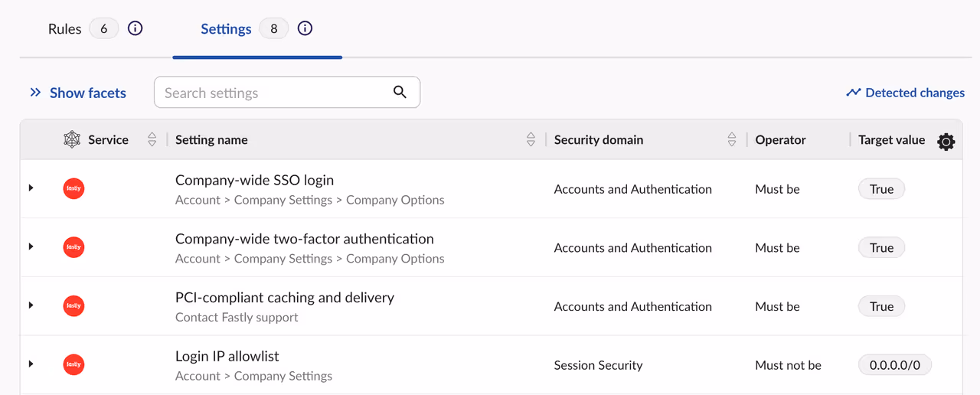This screenshot has width=980, height=395.
Task: Expand the PCI-compliant caching and delivery row
Action: [31, 305]
